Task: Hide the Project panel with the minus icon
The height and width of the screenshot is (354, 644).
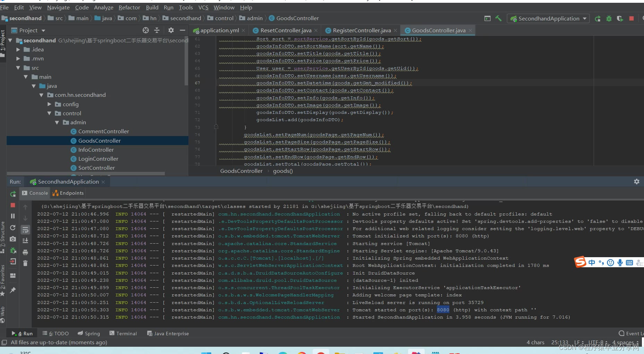Action: (182, 30)
